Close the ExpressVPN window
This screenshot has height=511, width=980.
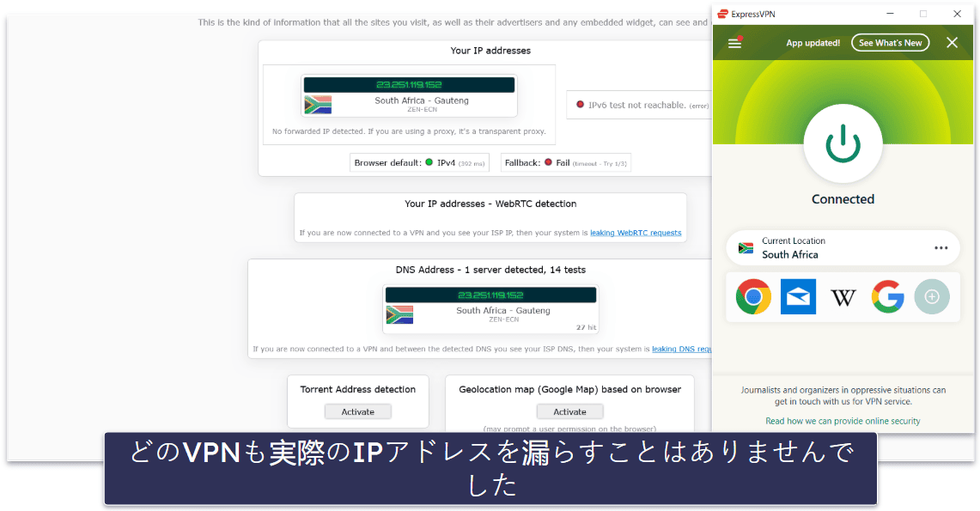[957, 14]
